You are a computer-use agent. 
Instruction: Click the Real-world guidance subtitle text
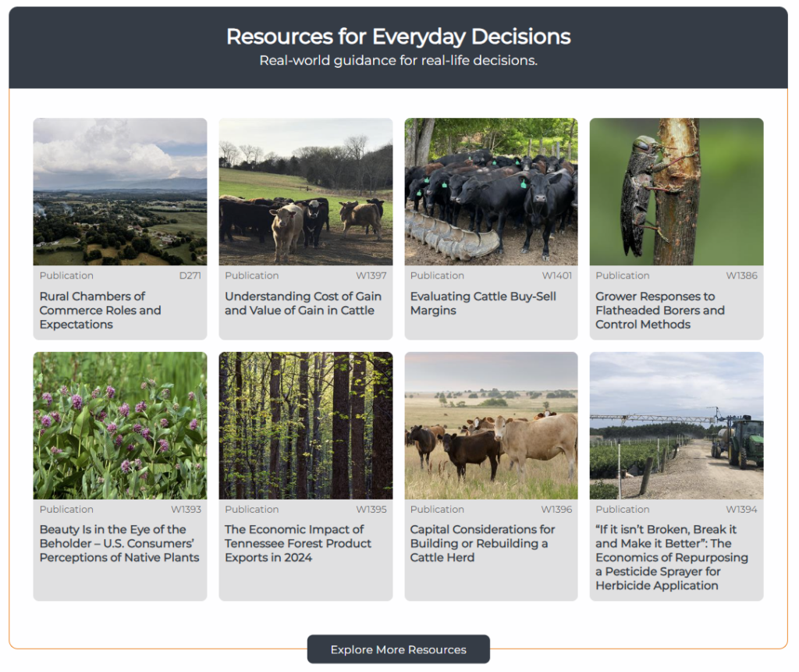[399, 60]
